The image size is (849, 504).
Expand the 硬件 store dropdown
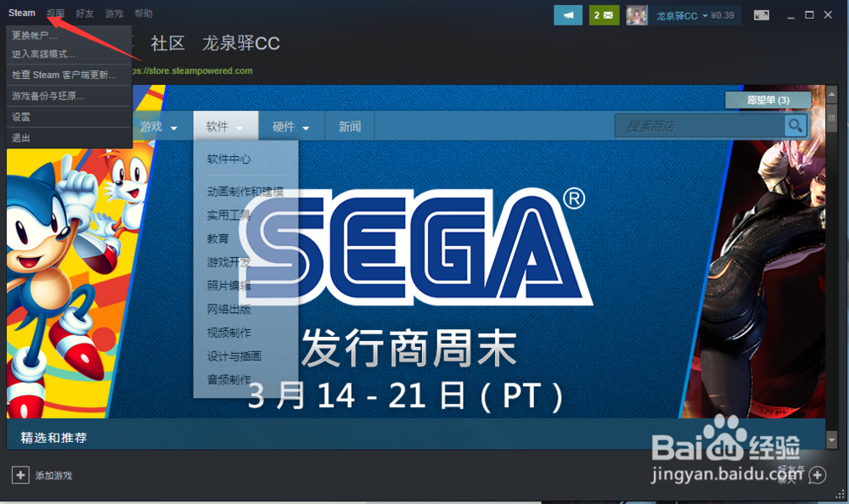(x=291, y=126)
